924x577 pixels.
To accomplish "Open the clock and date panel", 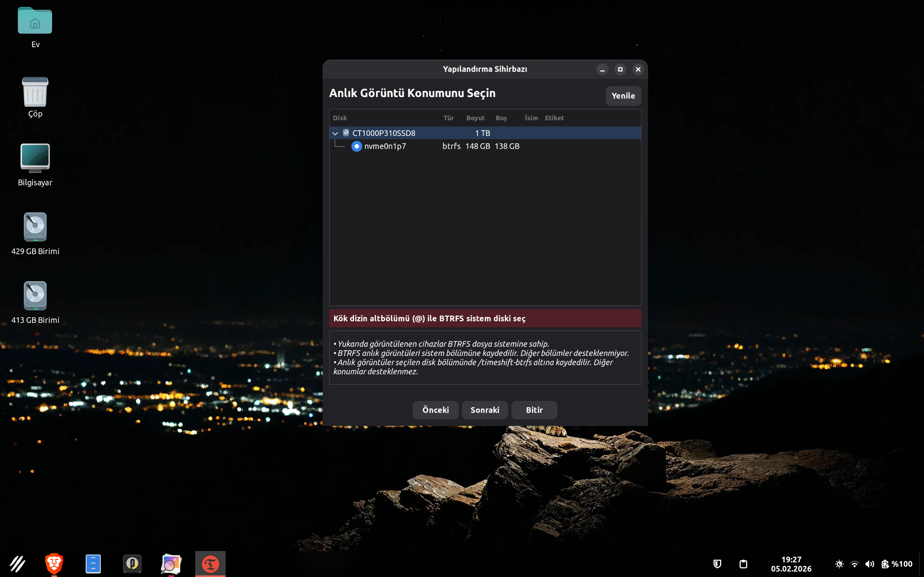I will click(791, 564).
